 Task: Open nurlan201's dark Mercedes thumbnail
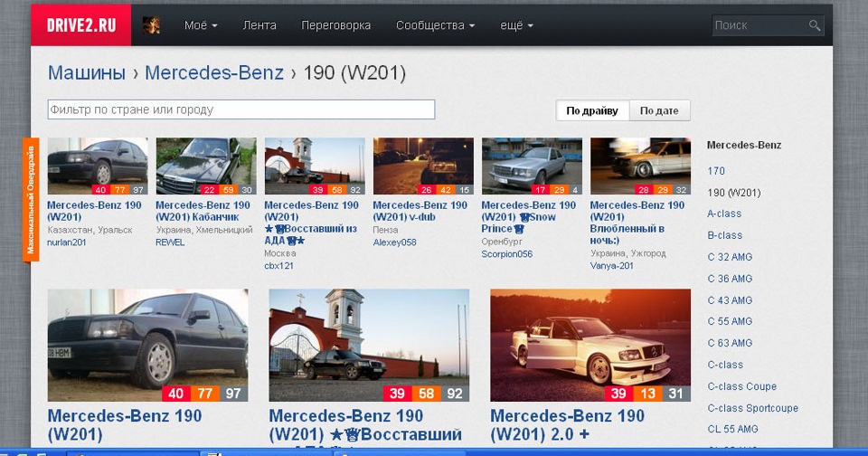click(x=98, y=166)
